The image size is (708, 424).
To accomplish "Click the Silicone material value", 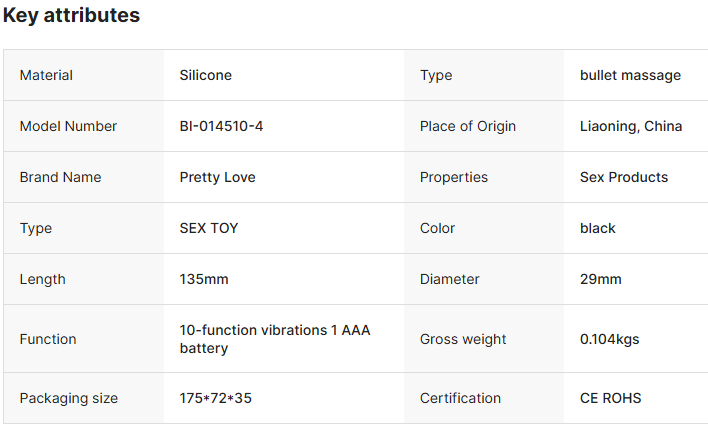I will click(206, 75).
